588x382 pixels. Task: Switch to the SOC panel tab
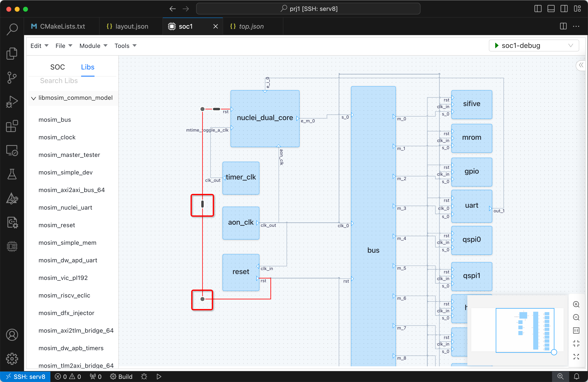58,67
